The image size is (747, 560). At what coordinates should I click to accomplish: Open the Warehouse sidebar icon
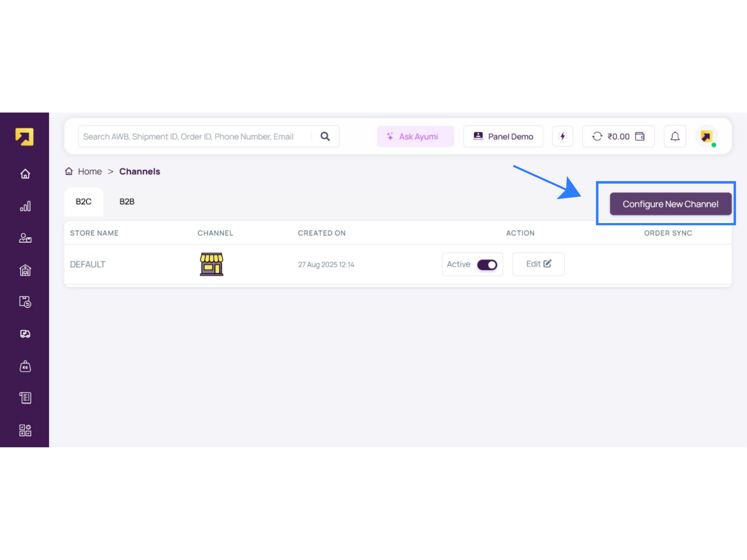pyautogui.click(x=24, y=270)
